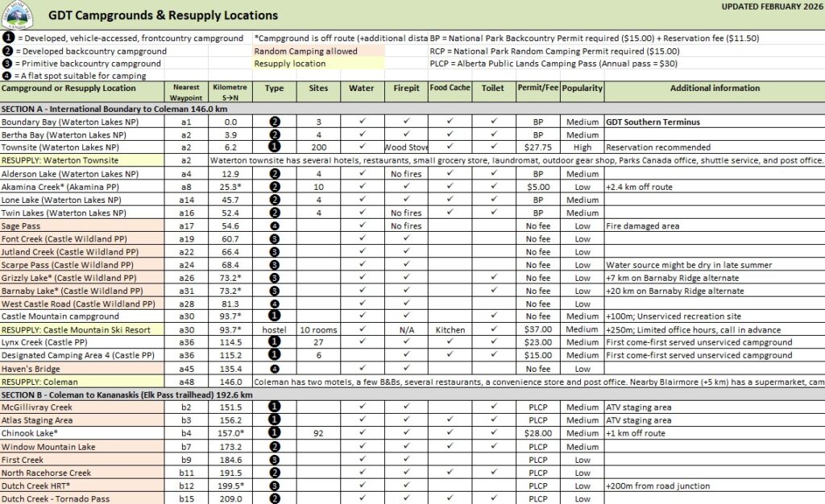Select the Type icon for McGillivray Creek
The width and height of the screenshot is (825, 504).
[274, 407]
